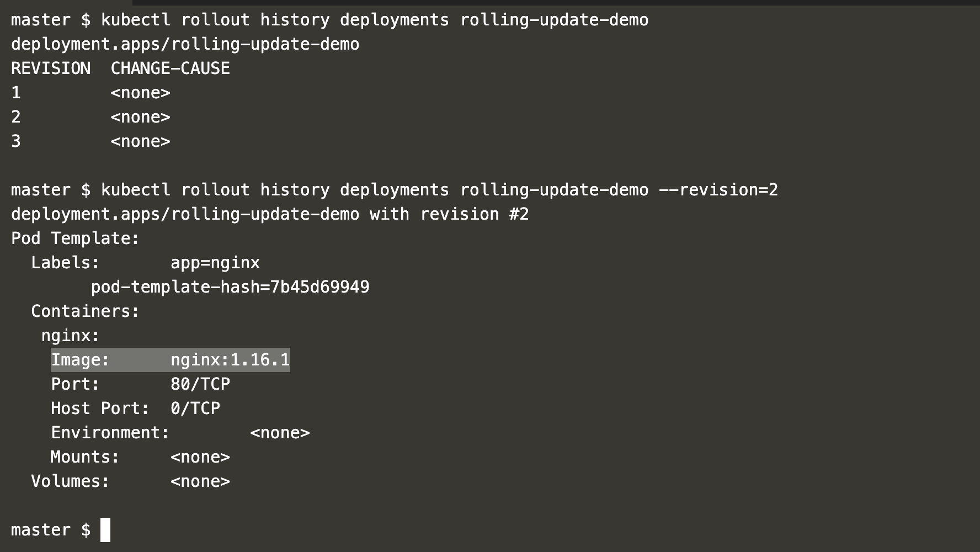Click the nginx: container name line
980x552 pixels.
click(71, 336)
